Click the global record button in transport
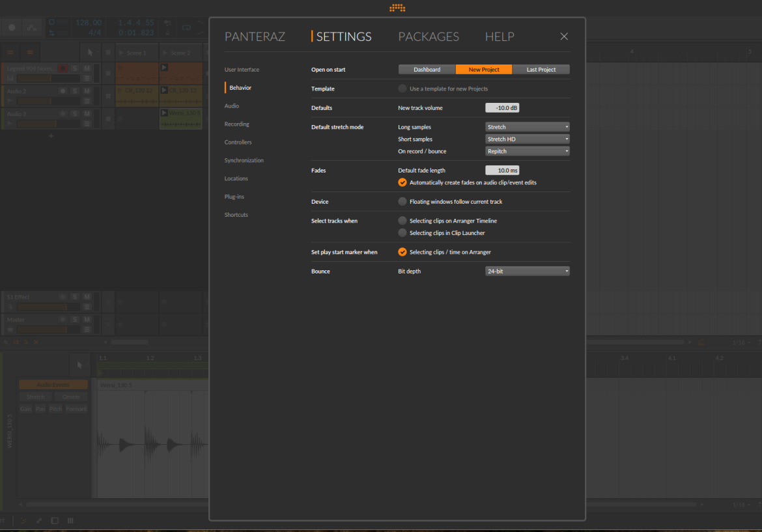The height and width of the screenshot is (532, 762). (12, 28)
